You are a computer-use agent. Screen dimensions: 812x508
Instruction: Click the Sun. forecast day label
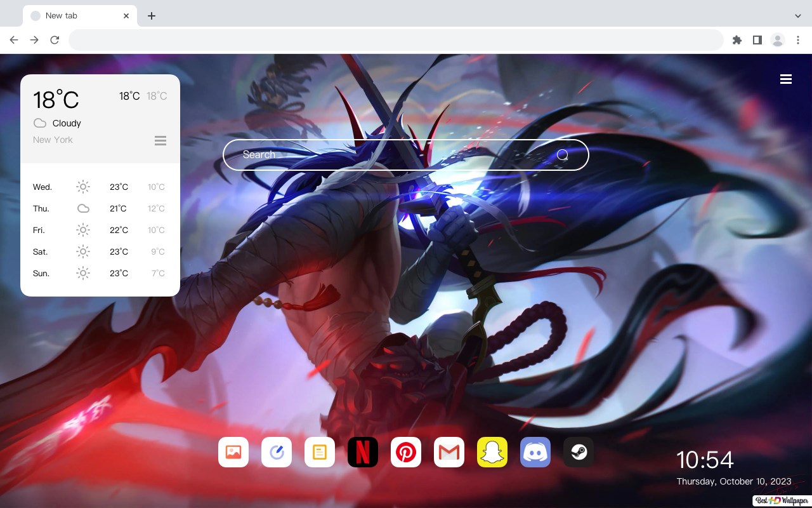coord(41,273)
